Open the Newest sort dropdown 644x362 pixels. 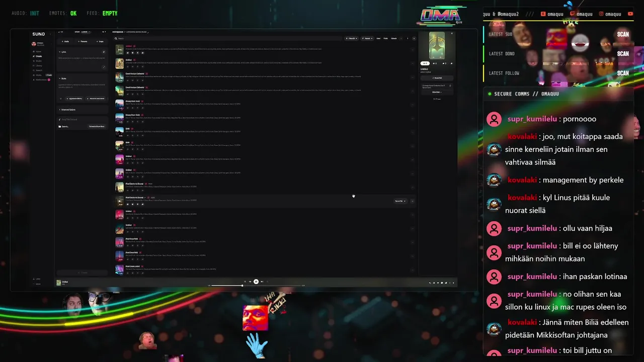coord(367,38)
